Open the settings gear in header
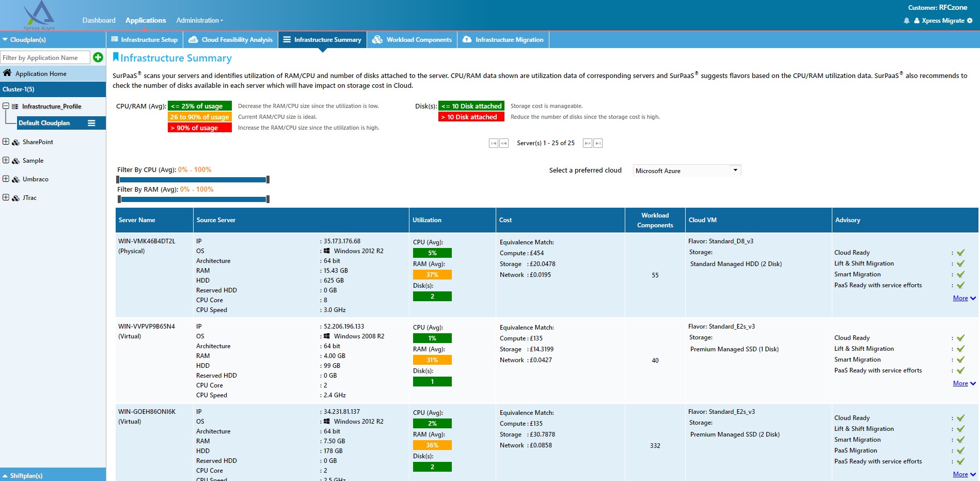 click(x=970, y=21)
